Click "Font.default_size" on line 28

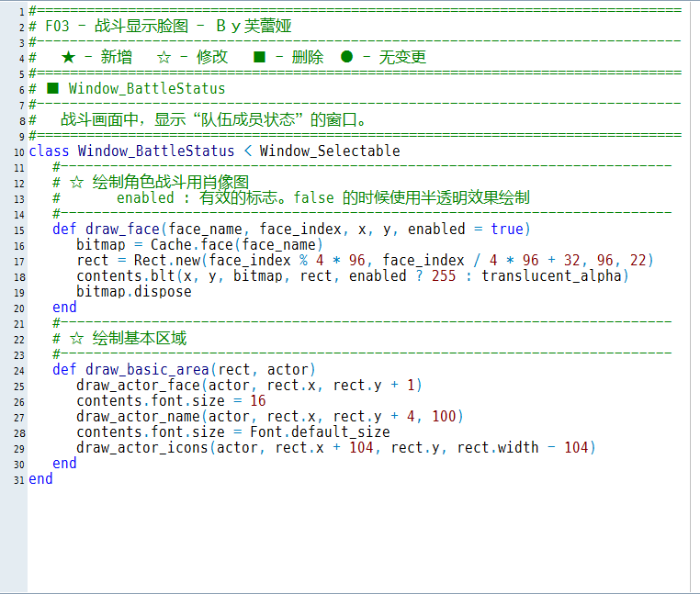[x=320, y=432]
